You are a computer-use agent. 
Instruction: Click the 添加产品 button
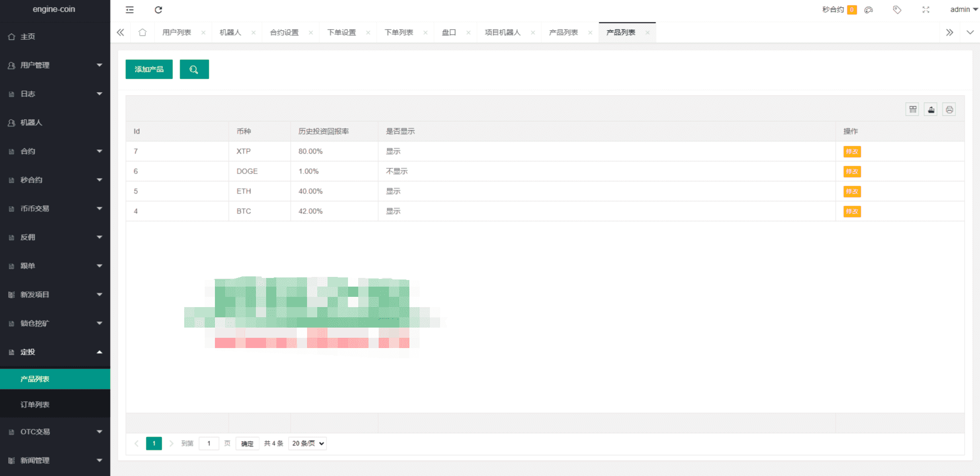click(x=149, y=70)
